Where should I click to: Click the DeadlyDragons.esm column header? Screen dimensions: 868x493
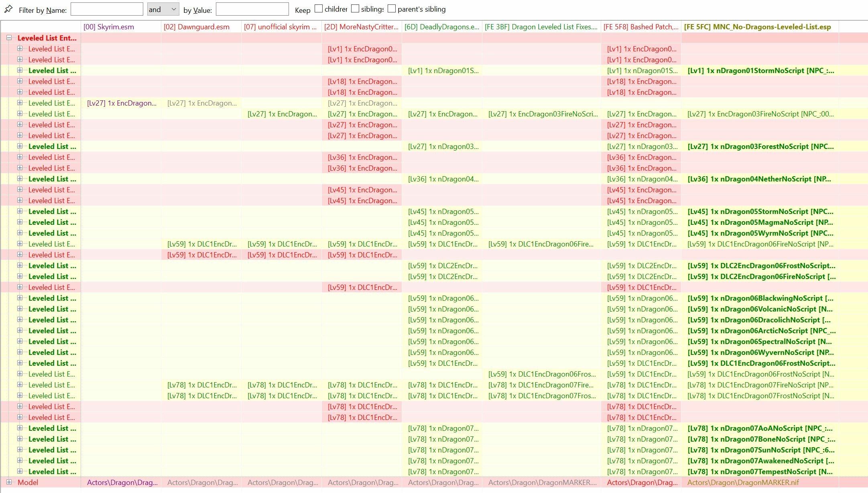click(x=442, y=27)
